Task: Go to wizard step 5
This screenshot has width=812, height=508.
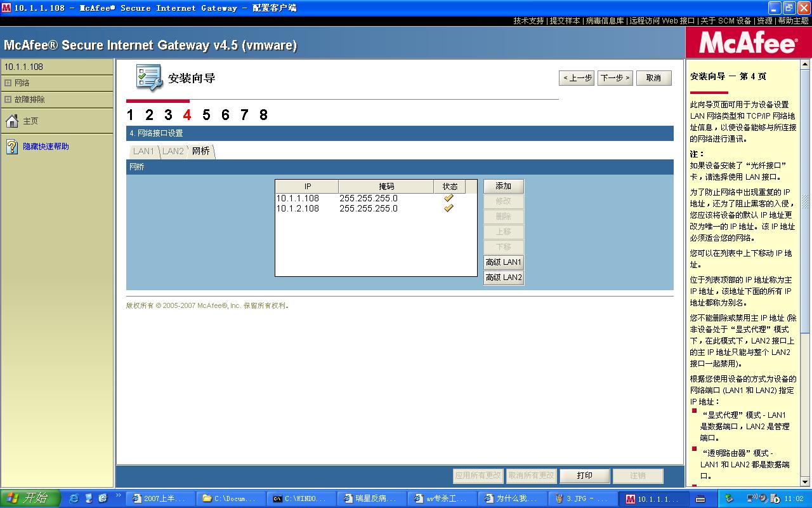Action: 206,115
